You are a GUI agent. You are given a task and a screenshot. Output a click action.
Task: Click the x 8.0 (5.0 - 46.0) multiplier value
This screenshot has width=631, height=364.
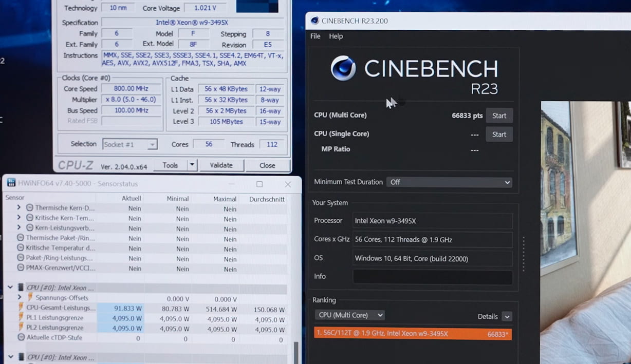tap(131, 100)
